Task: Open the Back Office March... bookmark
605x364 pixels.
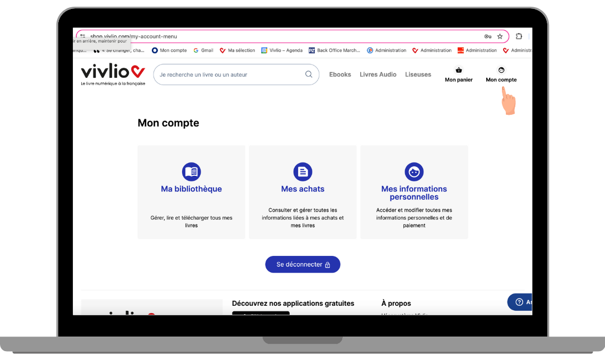Action: click(334, 50)
